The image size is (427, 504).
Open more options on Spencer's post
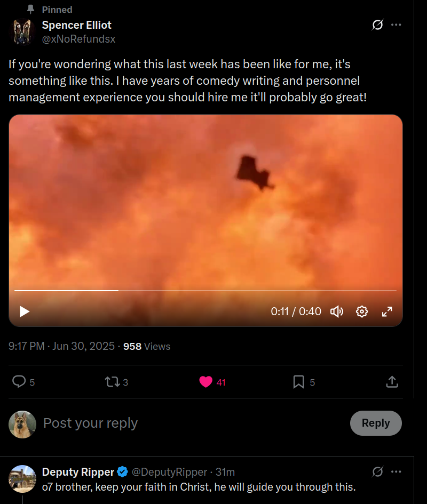[396, 25]
